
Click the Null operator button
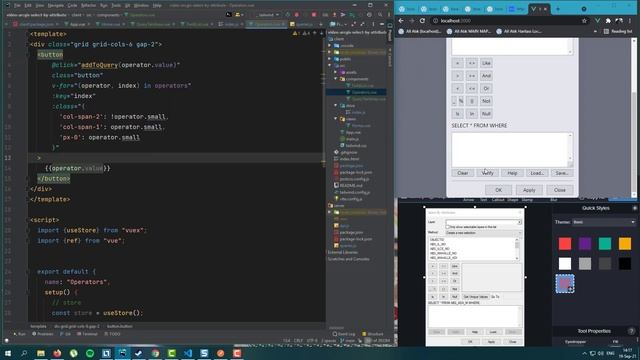pyautogui.click(x=486, y=114)
